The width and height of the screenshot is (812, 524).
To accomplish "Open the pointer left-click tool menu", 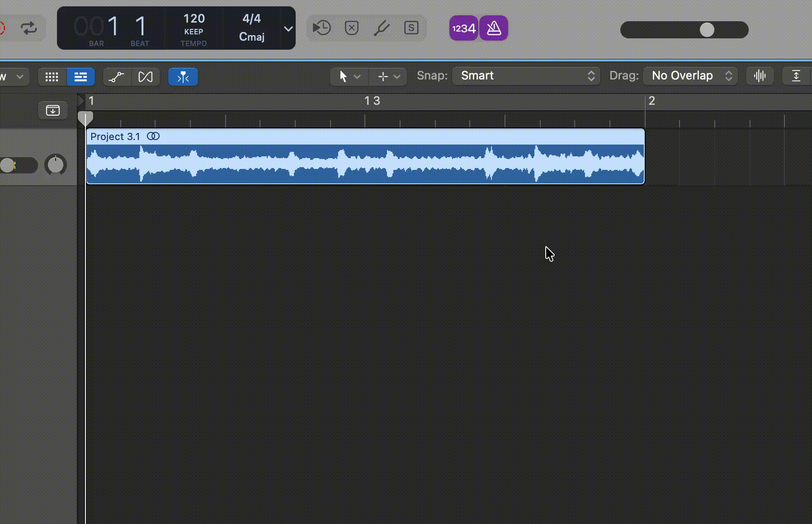I will (349, 77).
